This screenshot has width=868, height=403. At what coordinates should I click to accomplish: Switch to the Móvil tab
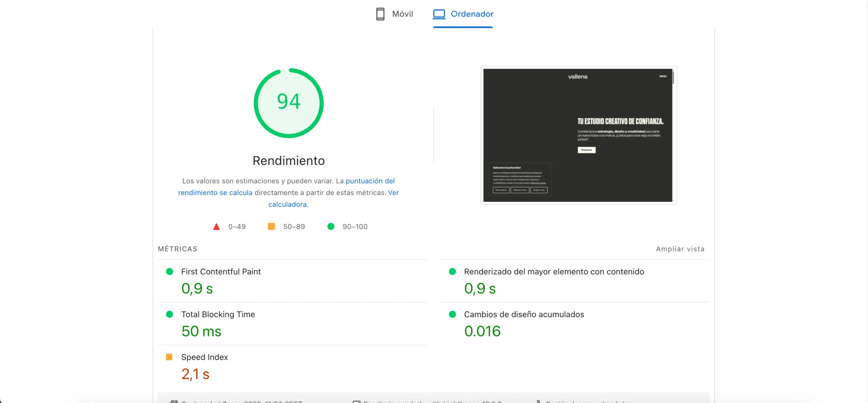click(x=394, y=14)
